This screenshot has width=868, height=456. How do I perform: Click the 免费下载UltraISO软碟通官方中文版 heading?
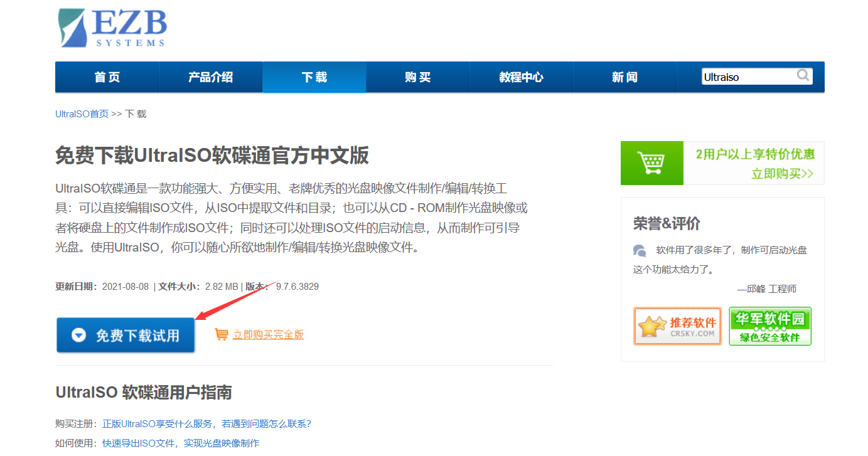pyautogui.click(x=212, y=155)
